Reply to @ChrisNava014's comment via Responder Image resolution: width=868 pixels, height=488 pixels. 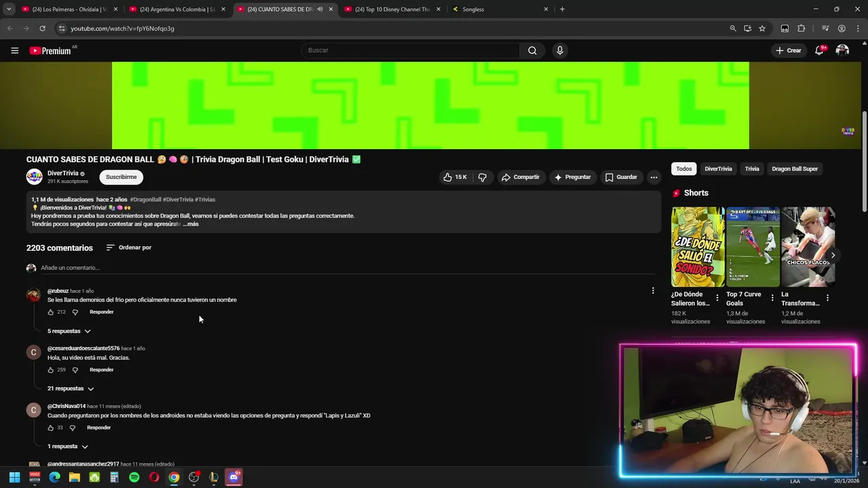[99, 428]
